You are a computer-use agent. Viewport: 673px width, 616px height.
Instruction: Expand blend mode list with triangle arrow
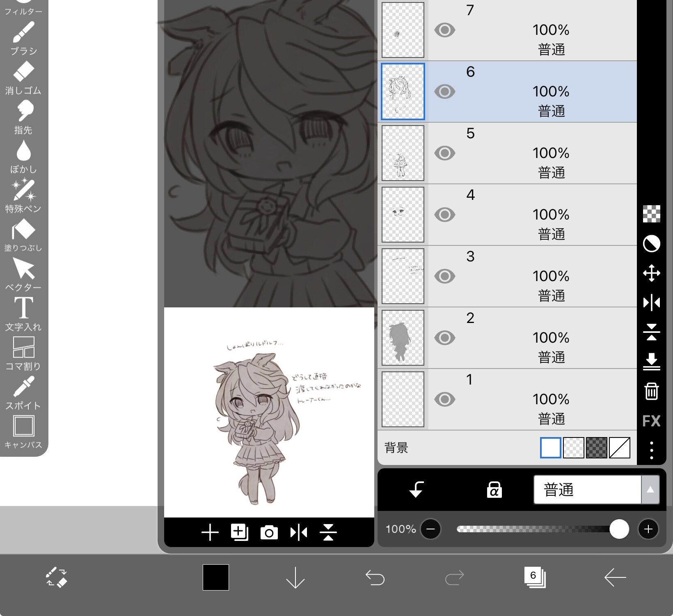[650, 490]
